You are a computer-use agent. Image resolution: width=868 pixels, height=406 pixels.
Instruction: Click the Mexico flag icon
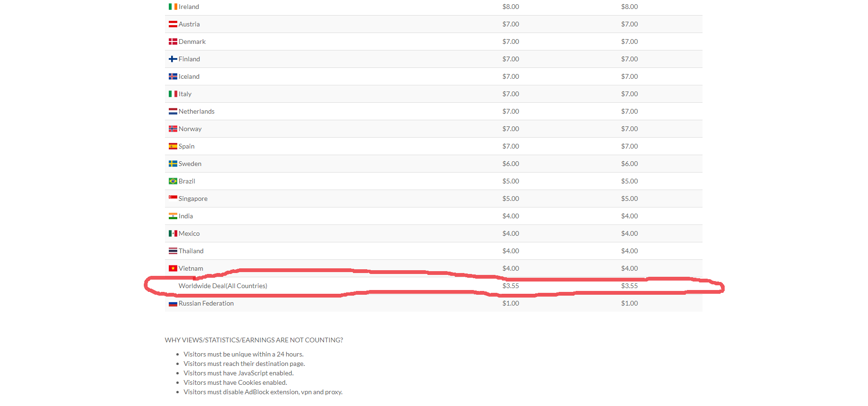(173, 233)
